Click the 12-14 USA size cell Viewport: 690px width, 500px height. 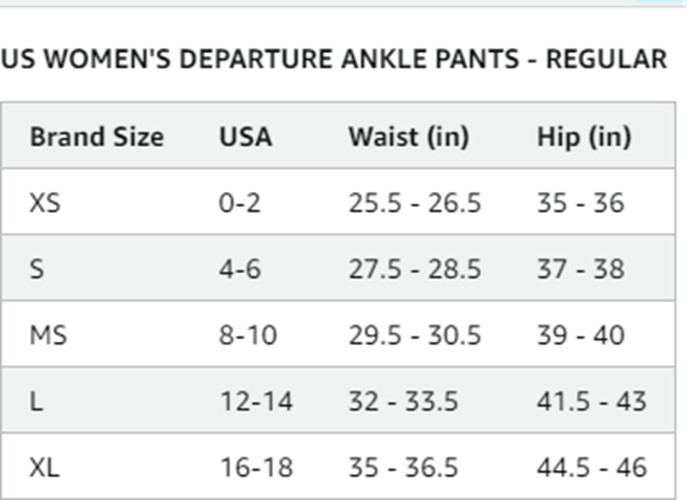tap(256, 401)
